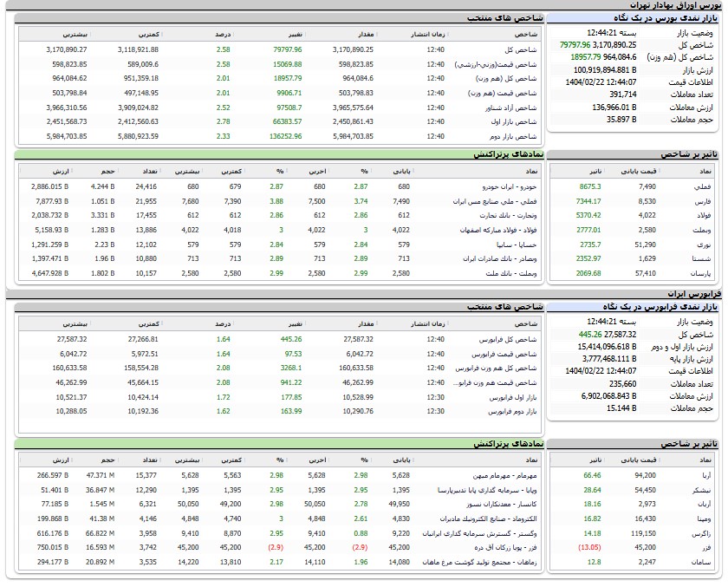Open symbol وبصادر - بانک صادرات ایران
728x587 pixels.
point(499,258)
